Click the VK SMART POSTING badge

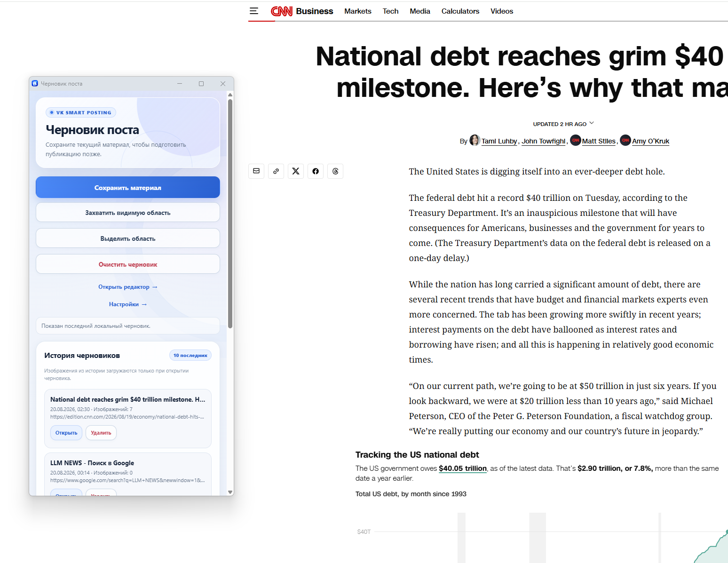[81, 112]
